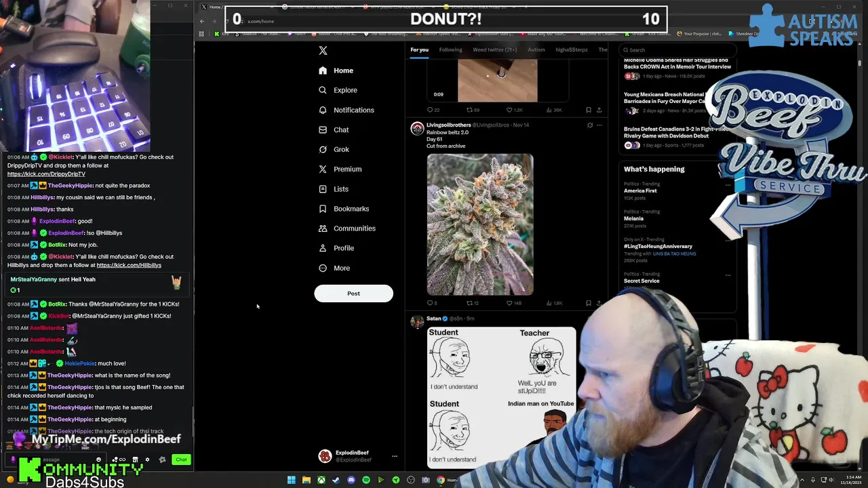
Task: Open kick.com/Hillbillys link in chat
Action: tap(129, 265)
